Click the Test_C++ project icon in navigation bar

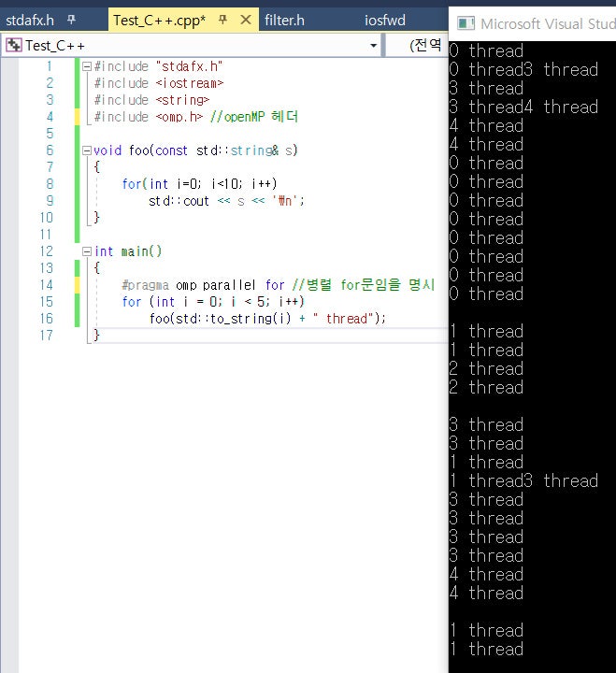click(x=14, y=45)
